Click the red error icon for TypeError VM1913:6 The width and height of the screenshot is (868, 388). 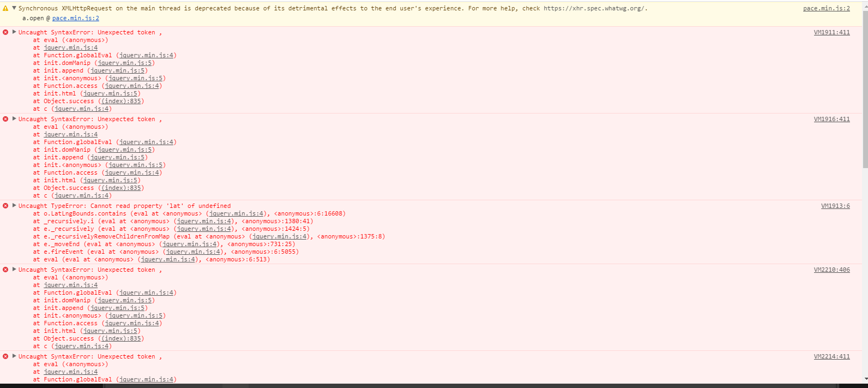click(5, 206)
